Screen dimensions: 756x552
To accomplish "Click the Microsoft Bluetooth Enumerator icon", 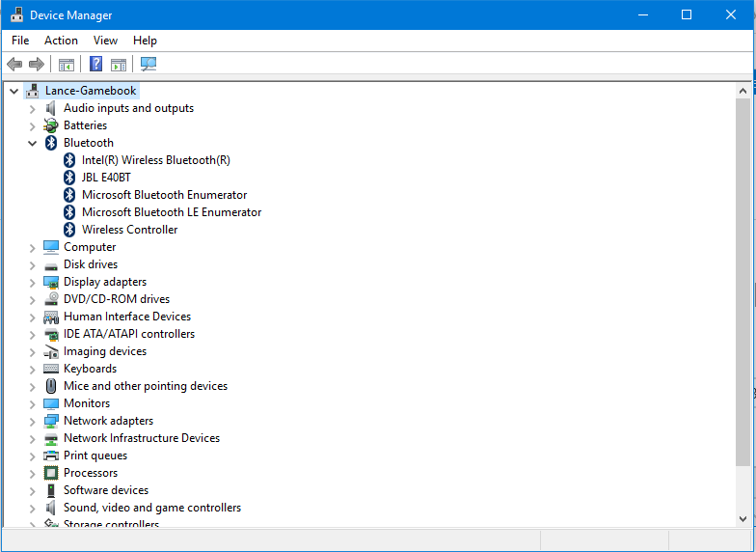I will (x=69, y=195).
